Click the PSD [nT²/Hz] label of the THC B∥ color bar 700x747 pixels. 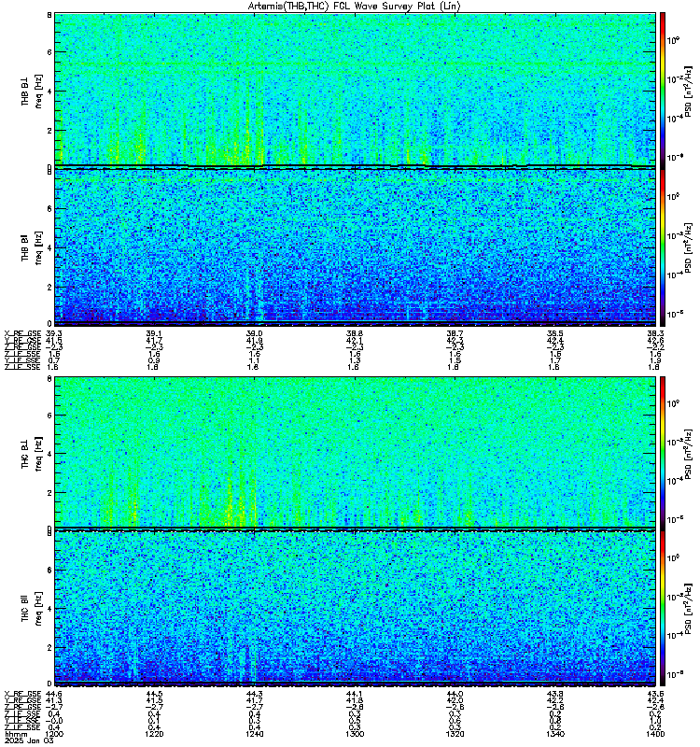pos(688,608)
